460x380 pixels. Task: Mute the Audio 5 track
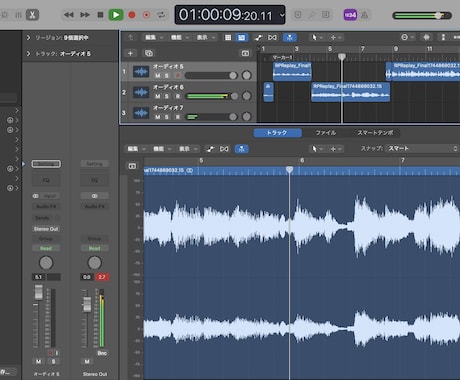[x=158, y=76]
